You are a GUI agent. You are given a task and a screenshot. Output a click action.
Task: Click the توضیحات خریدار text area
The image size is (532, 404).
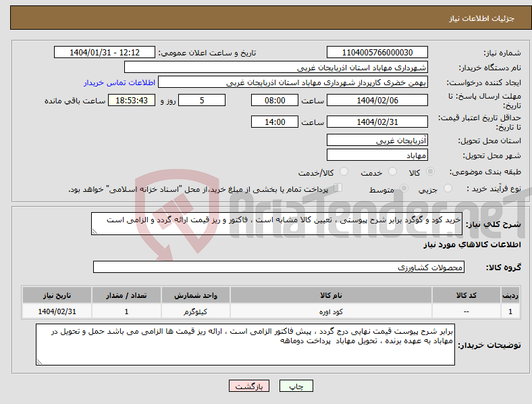tap(245, 345)
